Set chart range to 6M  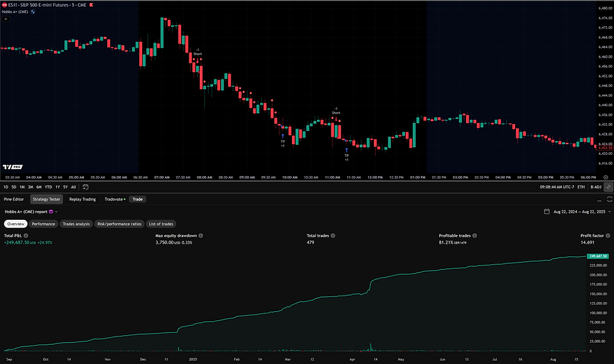tap(39, 187)
